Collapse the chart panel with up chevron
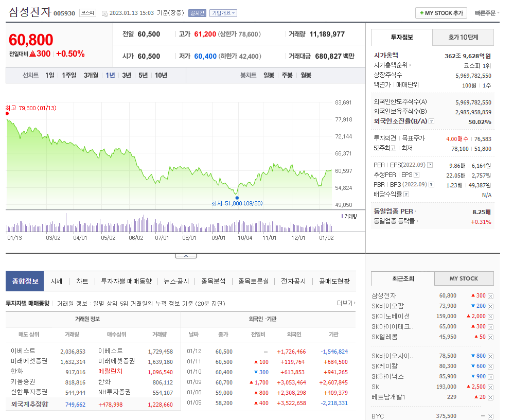 pyautogui.click(x=186, y=256)
